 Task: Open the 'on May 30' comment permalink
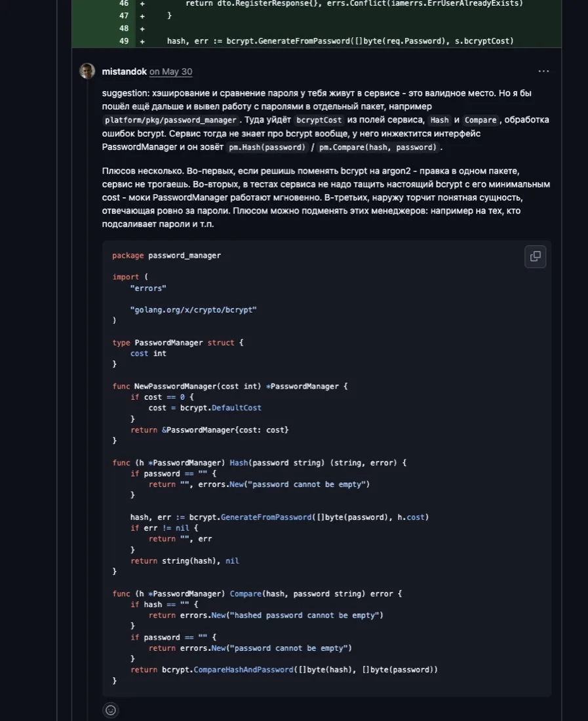point(171,71)
